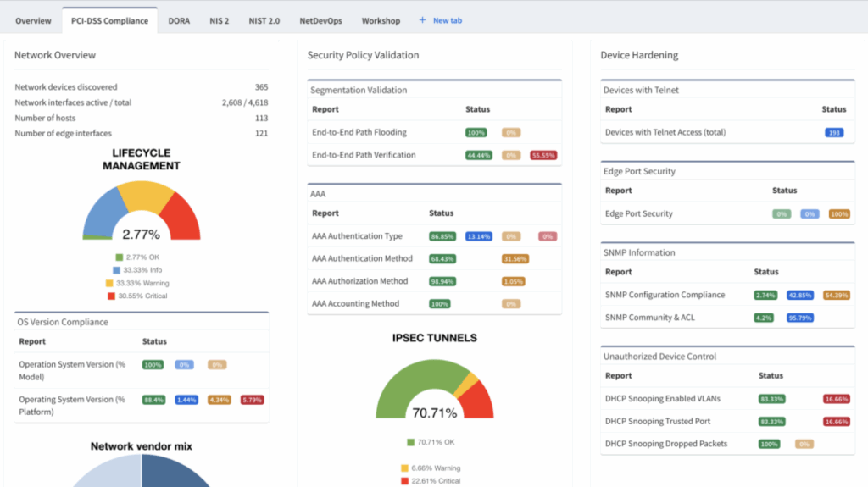Click the red 55.55% Path Verification badge
Viewport: 868px width, 487px height.
[543, 156]
